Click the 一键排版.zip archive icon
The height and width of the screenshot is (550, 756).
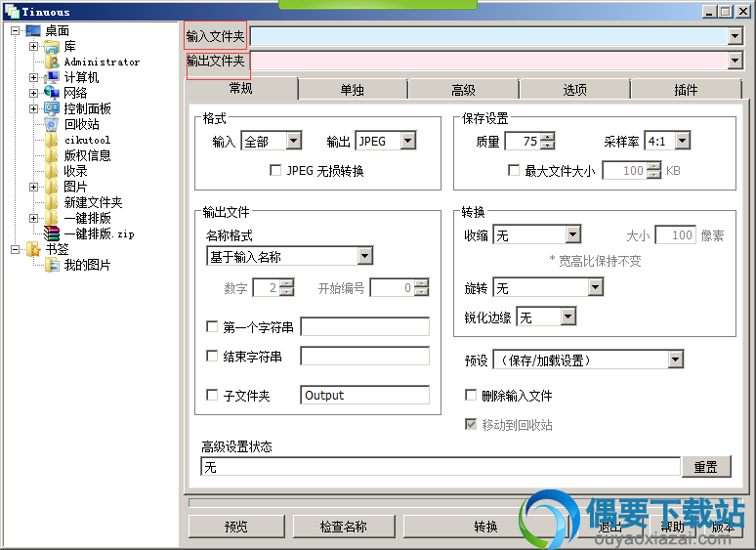click(52, 233)
